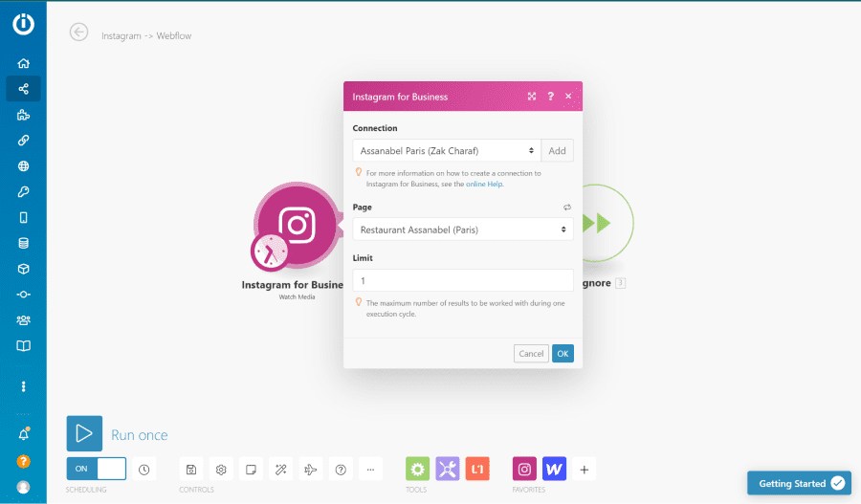Save scenario with the disk icon
This screenshot has width=861, height=504.
(191, 470)
